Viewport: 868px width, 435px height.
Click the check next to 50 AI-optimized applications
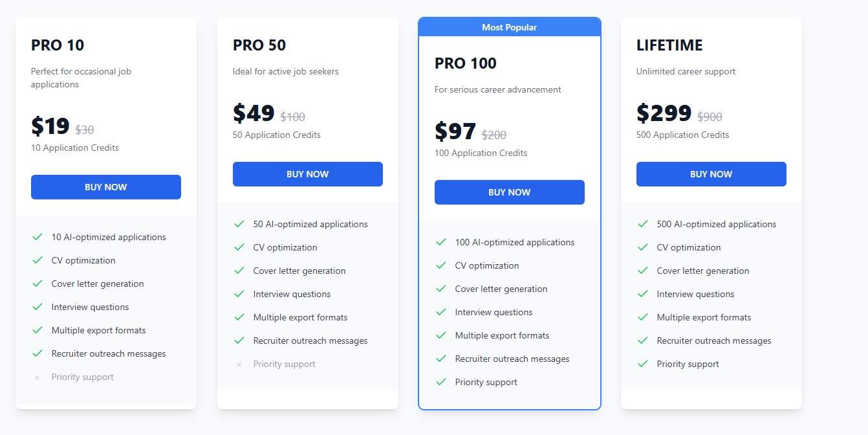click(239, 224)
